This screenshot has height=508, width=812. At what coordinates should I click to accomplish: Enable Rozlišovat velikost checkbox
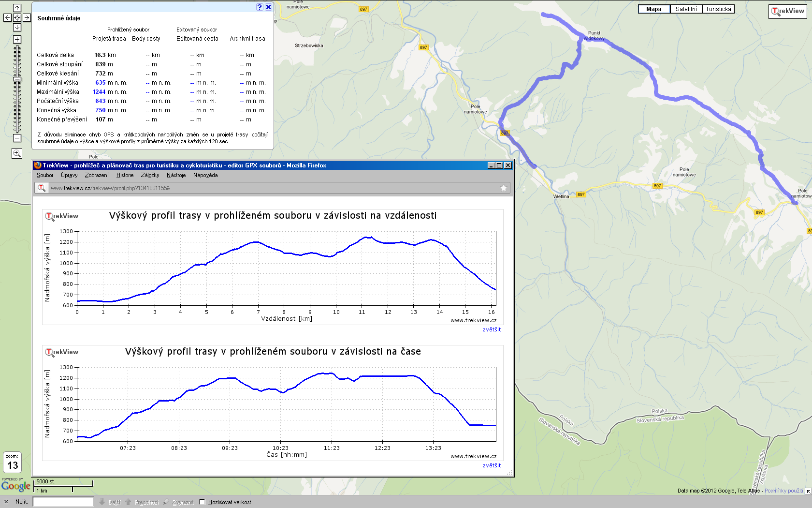point(203,502)
